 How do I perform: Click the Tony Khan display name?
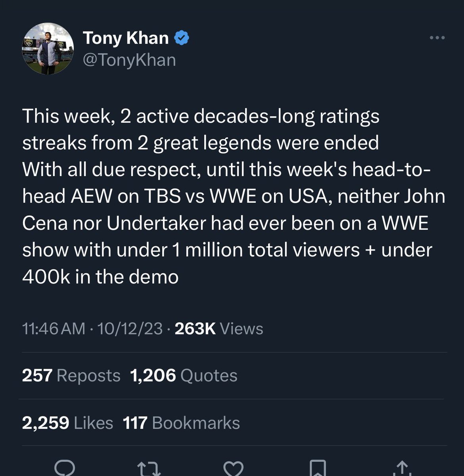point(126,38)
